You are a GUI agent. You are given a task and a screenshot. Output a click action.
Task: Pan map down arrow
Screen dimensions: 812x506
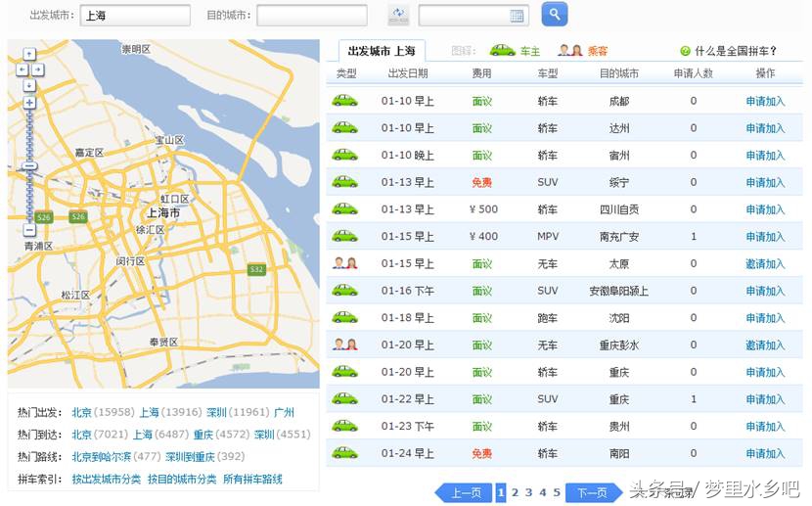tap(29, 85)
